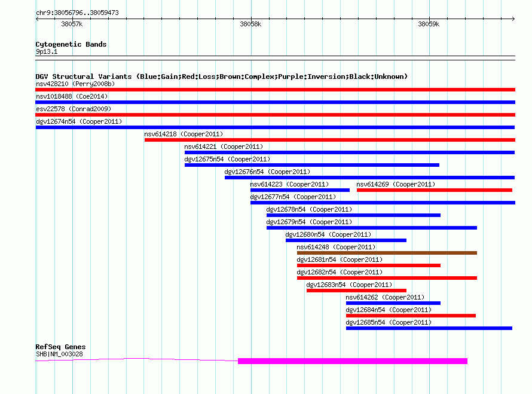Click the nsv614262 (Cooper2011) label
Image resolution: width=532 pixels, height=394 pixels.
[385, 297]
